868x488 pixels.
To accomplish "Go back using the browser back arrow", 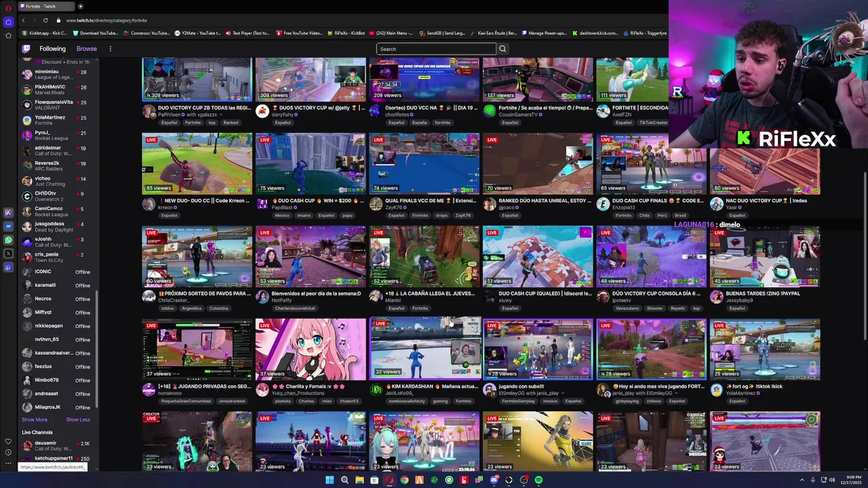I will point(23,20).
